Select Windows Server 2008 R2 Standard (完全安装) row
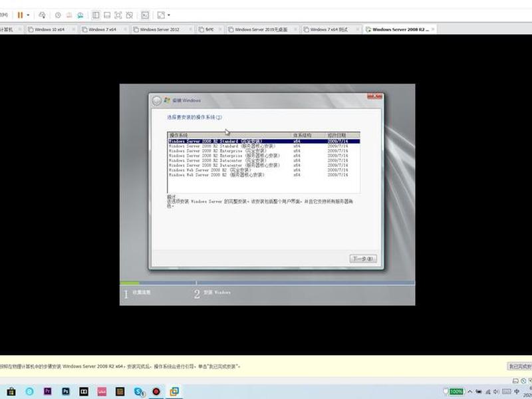This screenshot has height=399, width=532. pos(263,141)
